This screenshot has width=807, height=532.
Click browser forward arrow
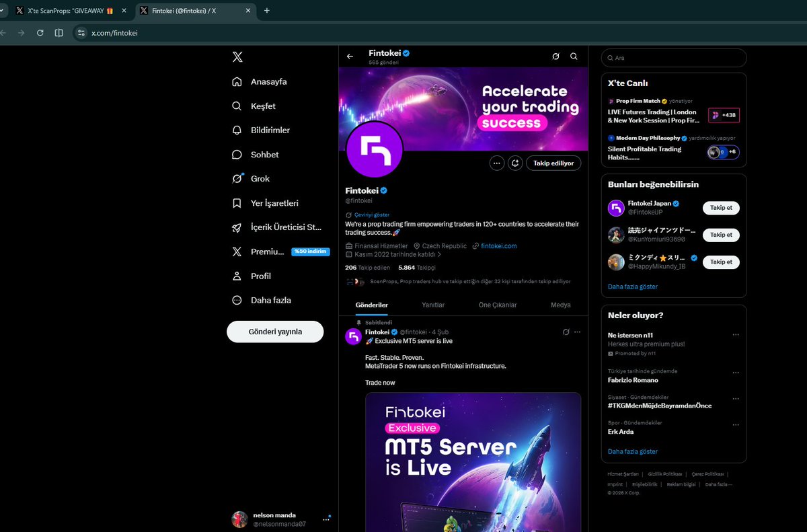click(x=22, y=32)
